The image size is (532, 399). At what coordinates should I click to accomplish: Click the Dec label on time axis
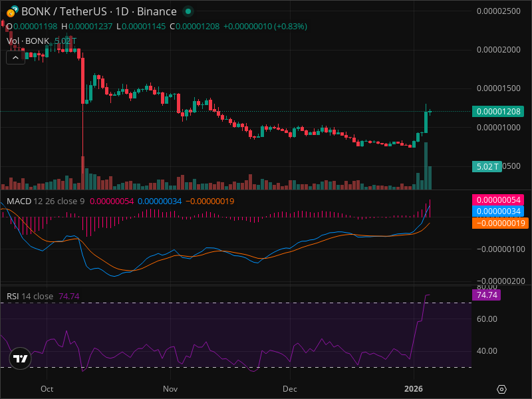(290, 389)
